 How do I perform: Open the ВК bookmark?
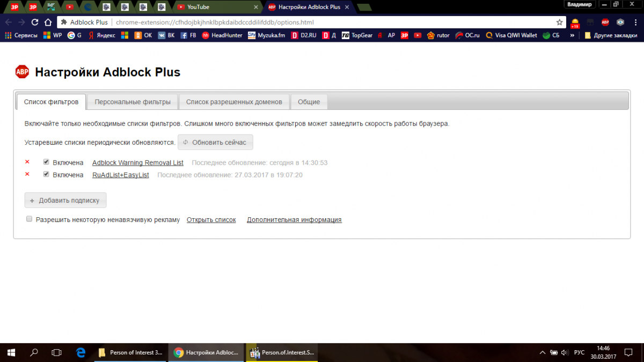point(166,35)
